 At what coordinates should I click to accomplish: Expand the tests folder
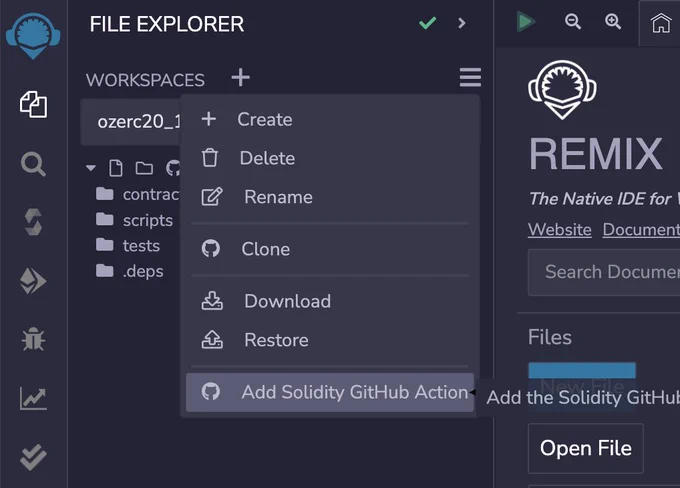point(128,246)
